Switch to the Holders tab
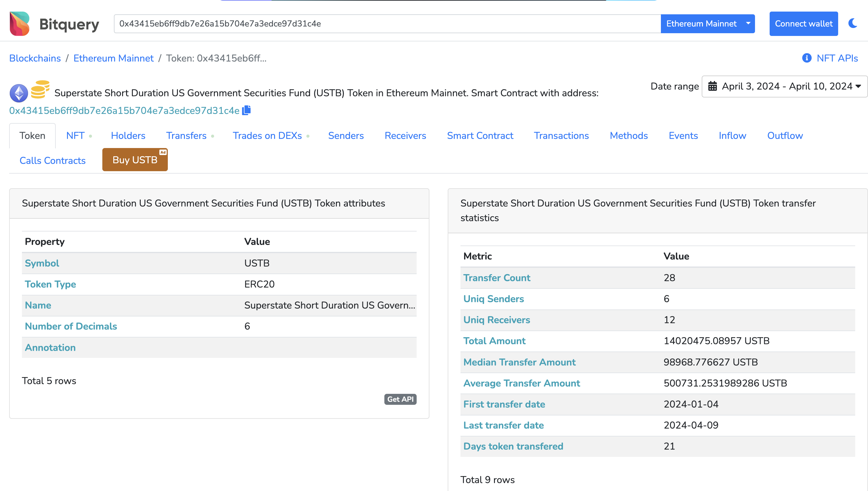Viewport: 868px width, 491px height. [128, 136]
